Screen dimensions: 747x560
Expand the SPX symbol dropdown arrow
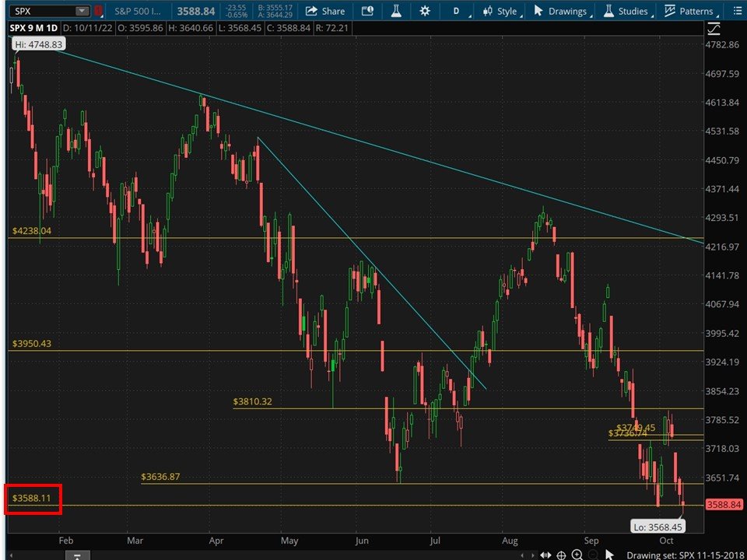pyautogui.click(x=82, y=11)
